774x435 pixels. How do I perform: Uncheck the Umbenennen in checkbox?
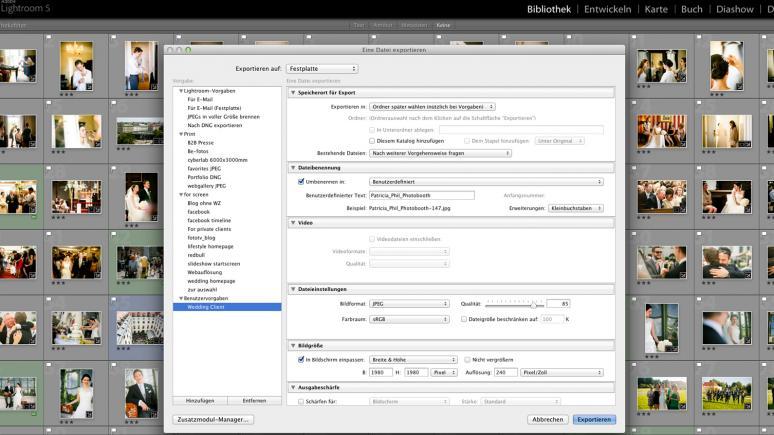point(301,182)
